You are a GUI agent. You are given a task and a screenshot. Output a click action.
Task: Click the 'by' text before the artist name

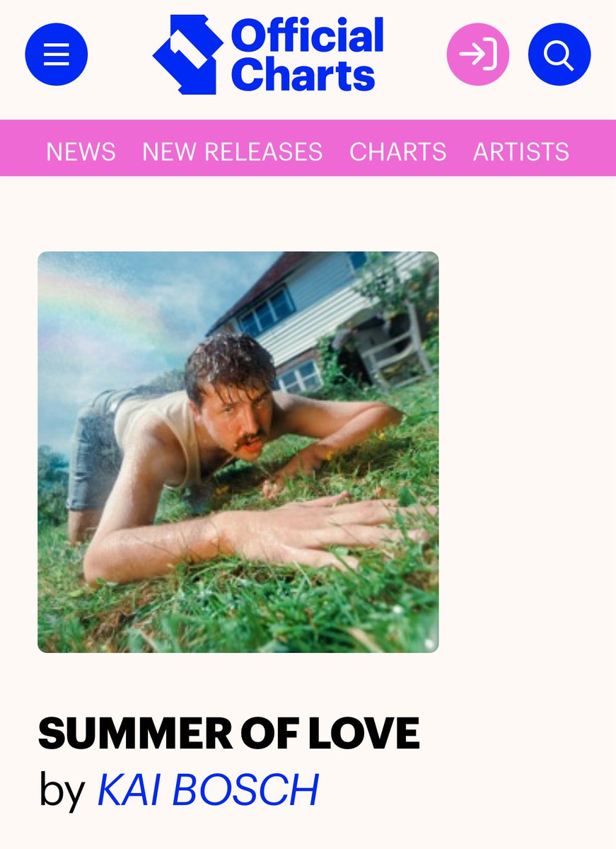62,791
